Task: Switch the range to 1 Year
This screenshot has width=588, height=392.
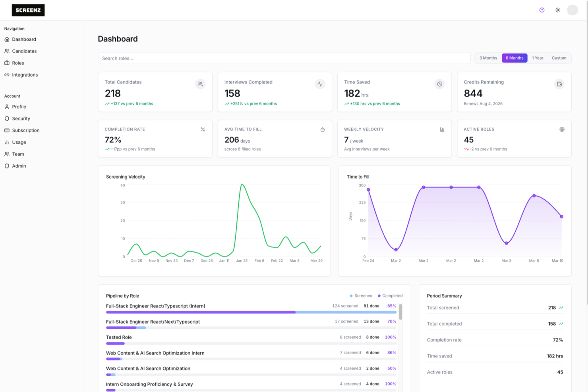Action: (538, 58)
